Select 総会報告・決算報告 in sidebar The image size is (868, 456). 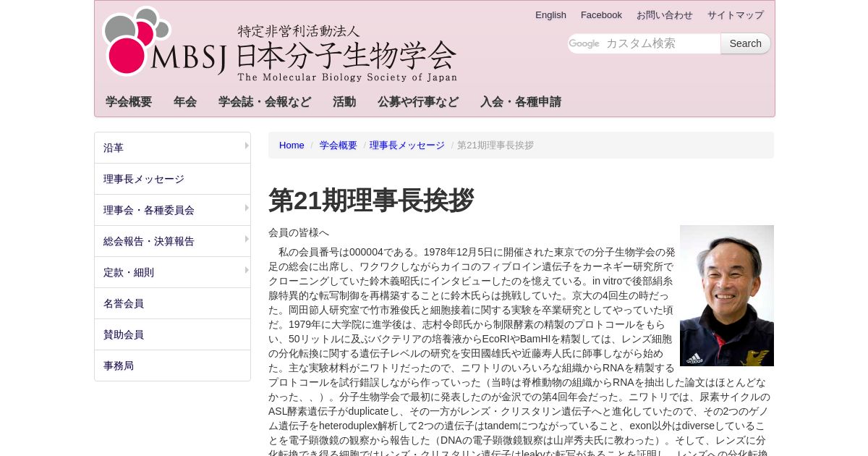pyautogui.click(x=172, y=241)
